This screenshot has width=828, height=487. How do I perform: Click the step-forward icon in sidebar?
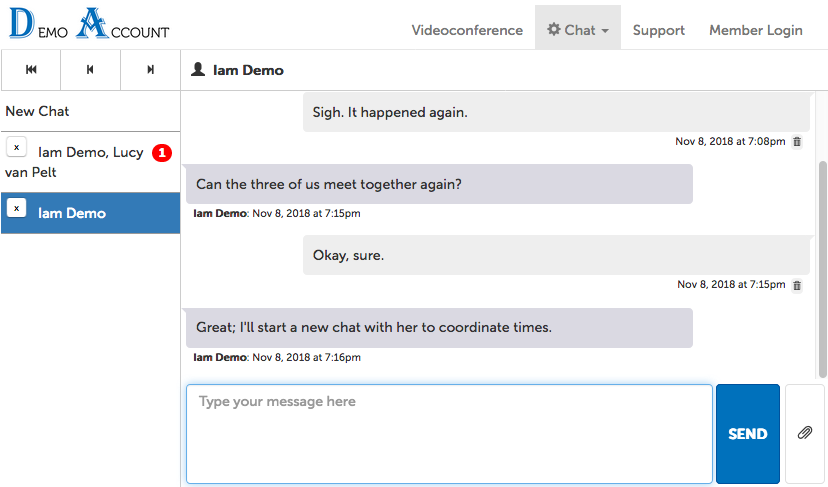[x=151, y=70]
